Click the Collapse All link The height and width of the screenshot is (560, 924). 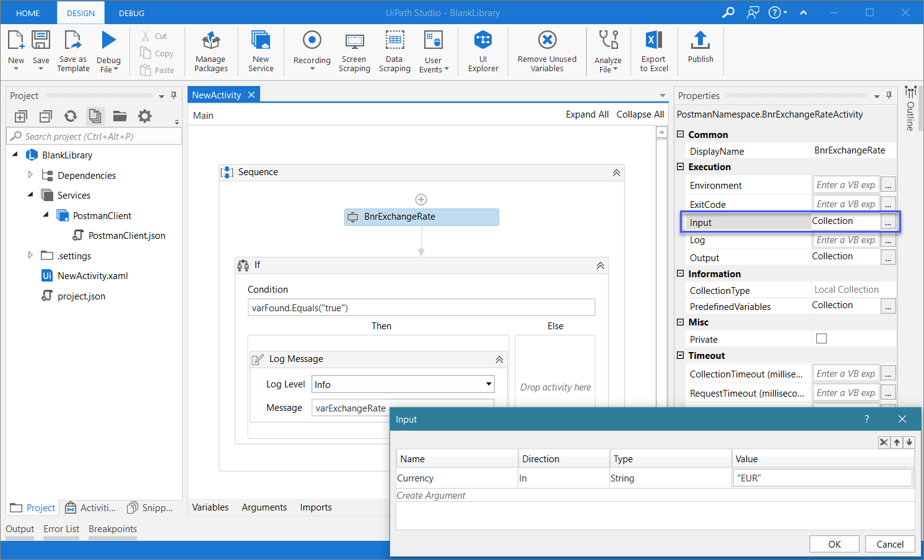coord(640,114)
